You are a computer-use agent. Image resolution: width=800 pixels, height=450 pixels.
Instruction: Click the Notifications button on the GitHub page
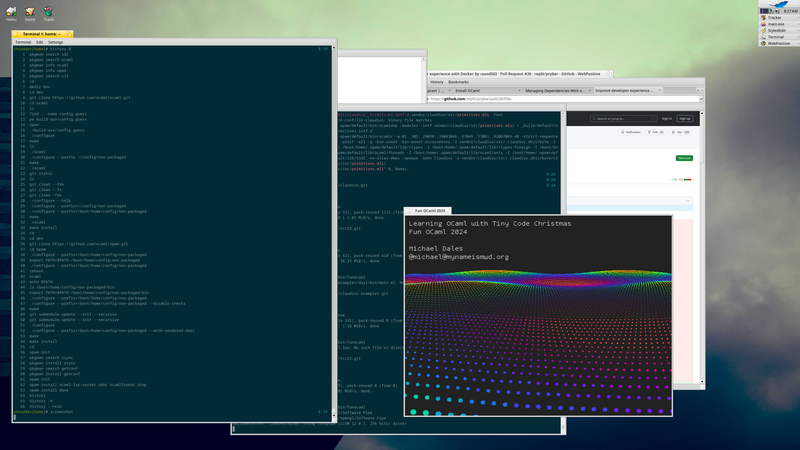click(631, 132)
